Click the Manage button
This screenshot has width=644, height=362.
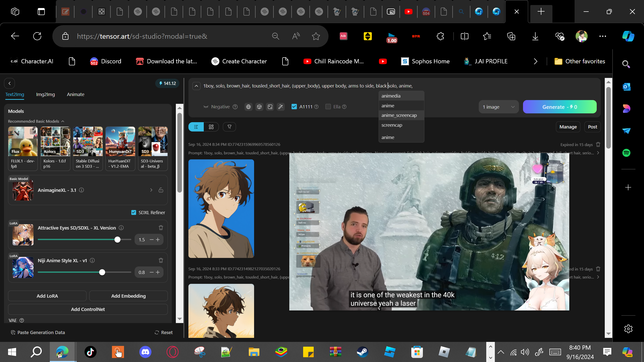point(568,127)
